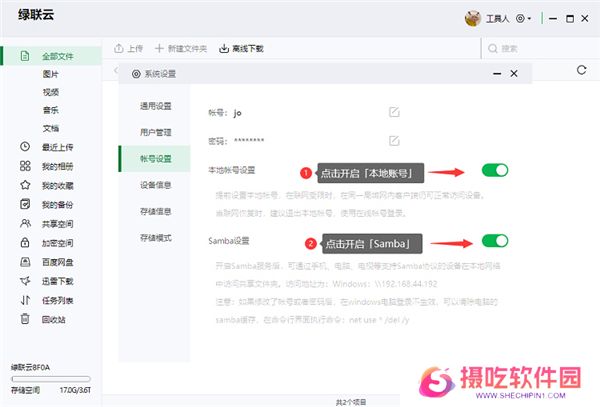The height and width of the screenshot is (407, 600).
Task: Click the 上传 upload button
Action: (x=129, y=49)
